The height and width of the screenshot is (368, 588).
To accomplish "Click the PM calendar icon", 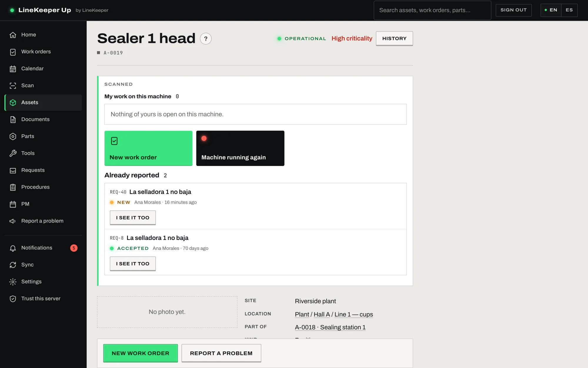I will coord(13,204).
